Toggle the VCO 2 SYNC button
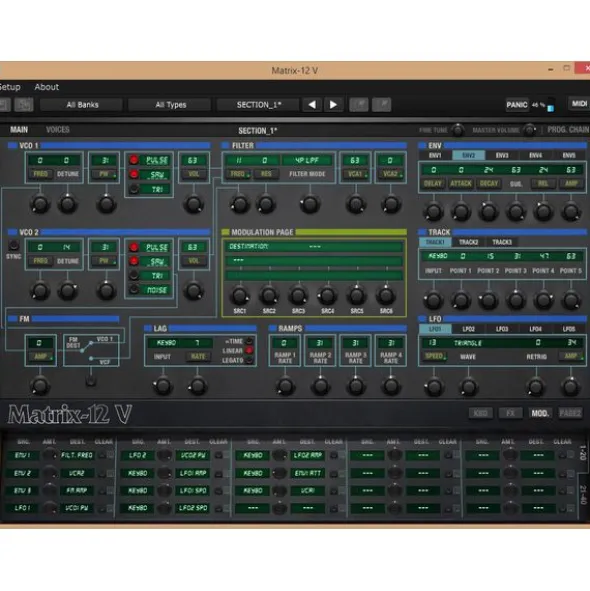The height and width of the screenshot is (591, 590). [x=14, y=246]
